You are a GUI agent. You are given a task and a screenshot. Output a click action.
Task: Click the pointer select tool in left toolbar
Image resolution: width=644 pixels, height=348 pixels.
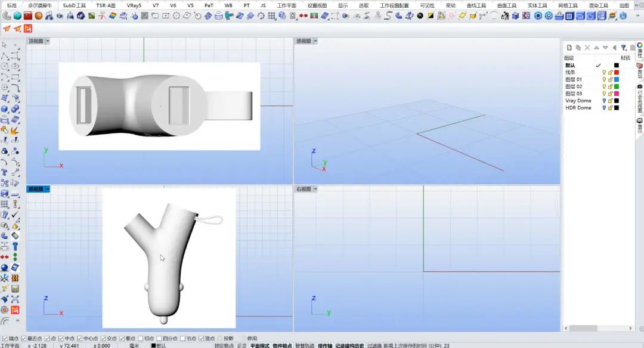pyautogui.click(x=5, y=45)
